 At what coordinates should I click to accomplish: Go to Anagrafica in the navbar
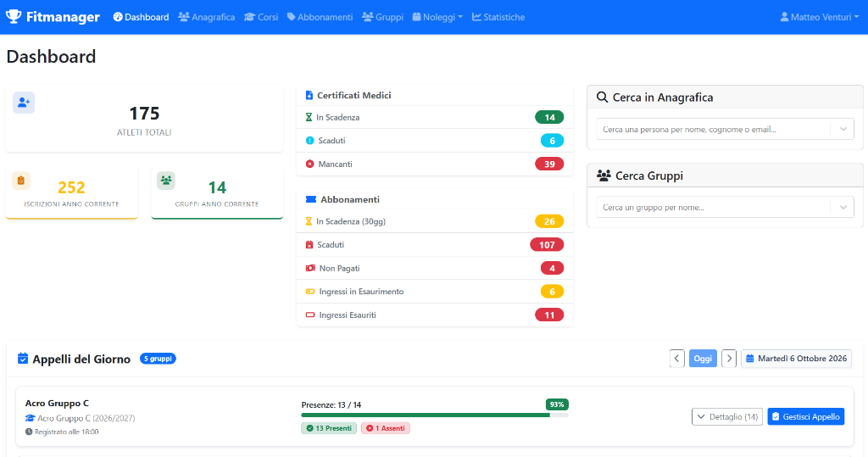[207, 17]
